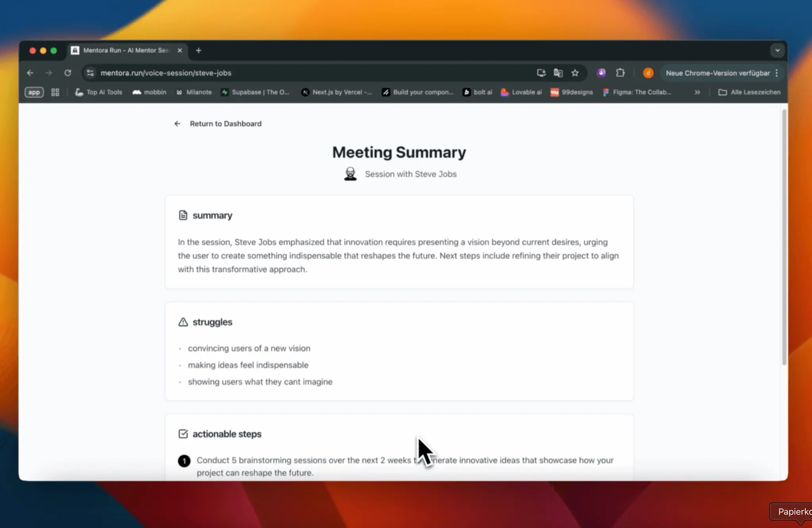
Task: Open the apps grid in bookmarks bar
Action: 55,92
